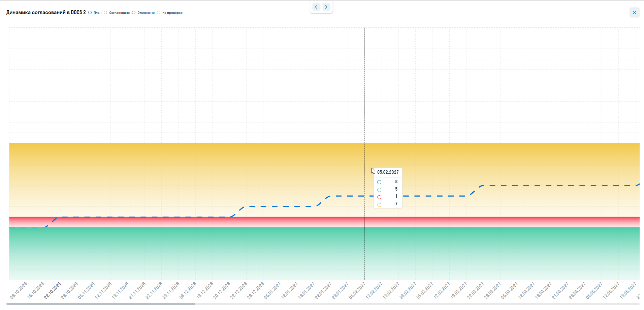The width and height of the screenshot is (644, 310).
Task: Click the tooltip value 8
Action: (x=396, y=182)
